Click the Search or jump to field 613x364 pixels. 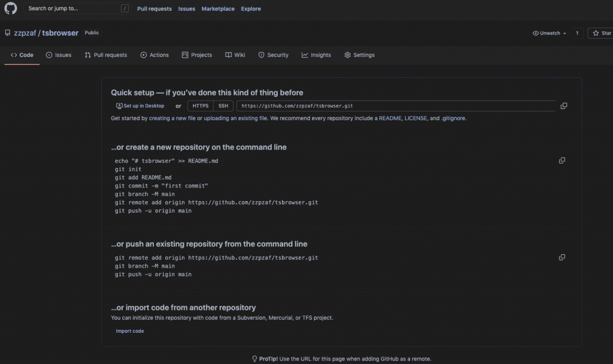(x=77, y=8)
